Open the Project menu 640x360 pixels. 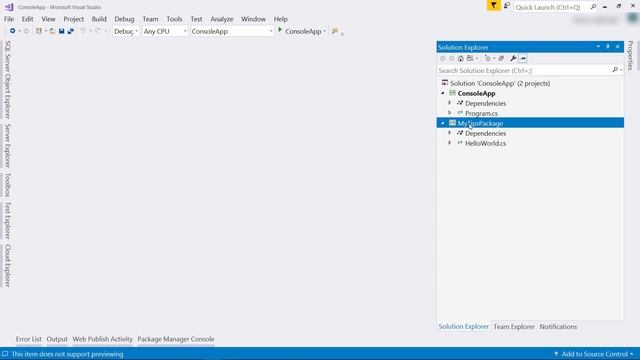pyautogui.click(x=73, y=19)
